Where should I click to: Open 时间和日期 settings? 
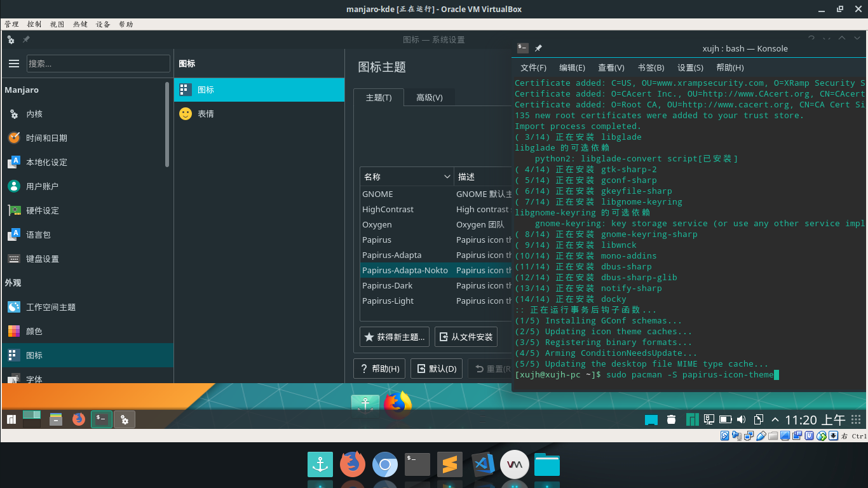pyautogui.click(x=86, y=139)
